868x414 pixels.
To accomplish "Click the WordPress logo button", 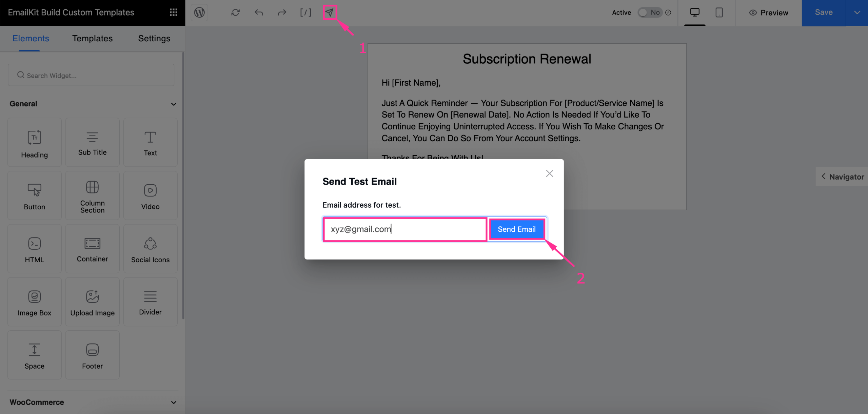I will pyautogui.click(x=199, y=13).
